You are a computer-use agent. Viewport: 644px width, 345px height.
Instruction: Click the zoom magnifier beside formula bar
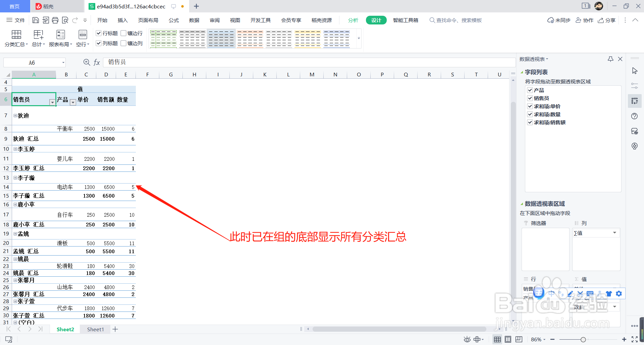click(x=87, y=62)
